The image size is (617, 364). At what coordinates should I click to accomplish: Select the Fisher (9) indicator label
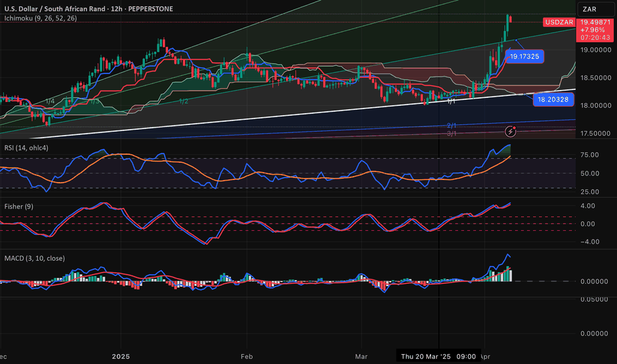coord(19,206)
